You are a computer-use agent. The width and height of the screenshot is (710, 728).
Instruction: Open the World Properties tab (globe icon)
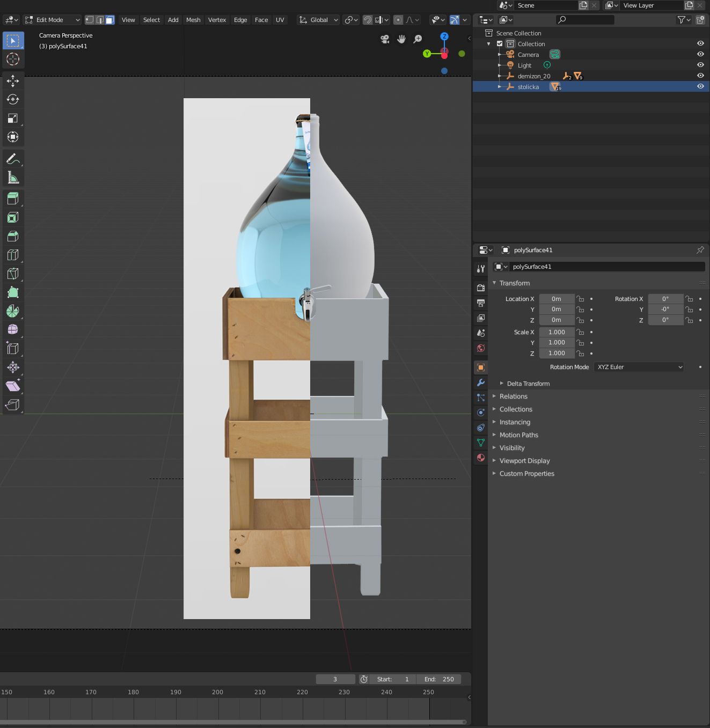(480, 348)
